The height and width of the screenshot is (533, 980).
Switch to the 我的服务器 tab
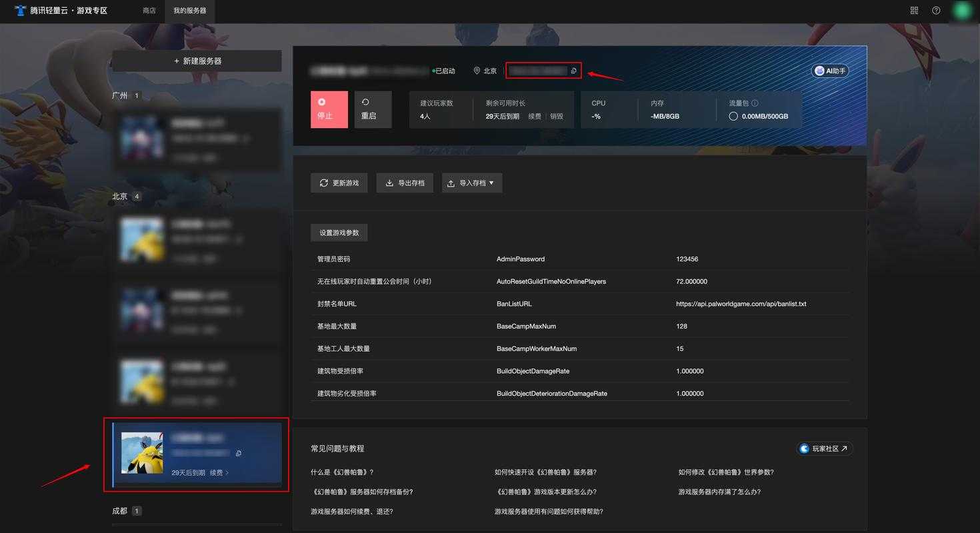point(190,11)
